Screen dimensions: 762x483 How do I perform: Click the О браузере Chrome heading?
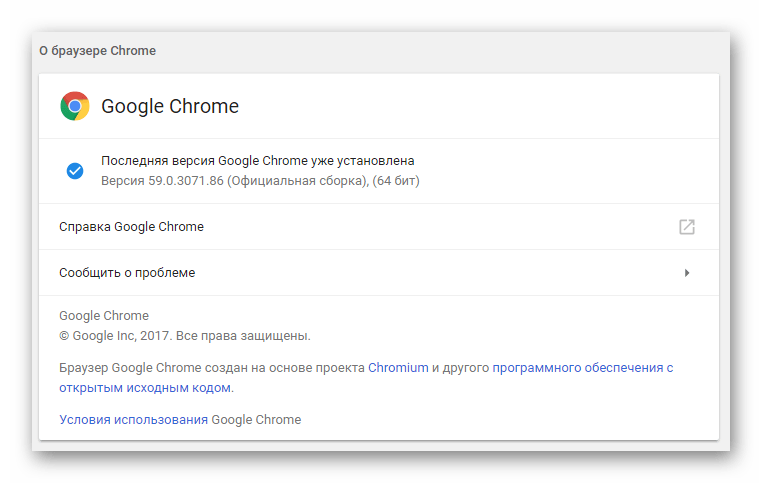pos(98,51)
